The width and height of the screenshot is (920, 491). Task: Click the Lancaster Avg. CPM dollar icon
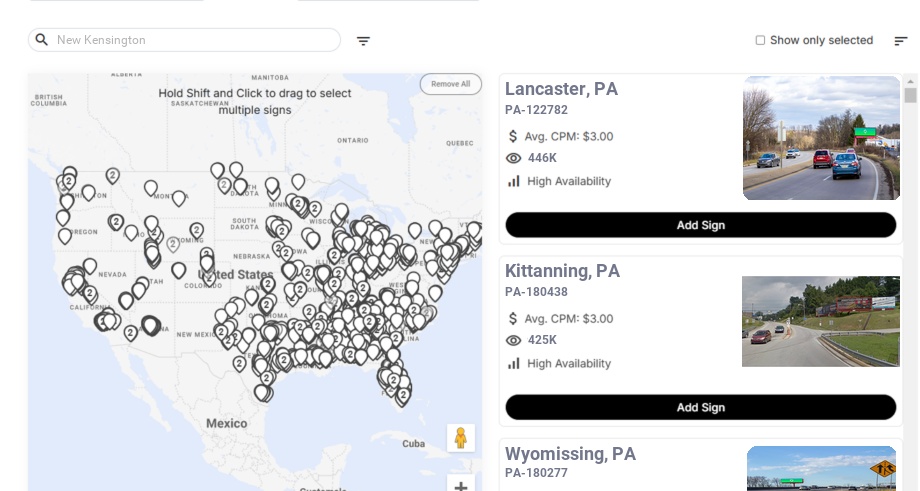tap(514, 136)
